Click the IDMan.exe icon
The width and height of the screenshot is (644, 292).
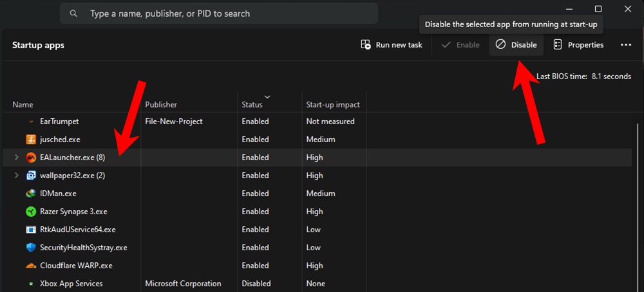pyautogui.click(x=31, y=194)
